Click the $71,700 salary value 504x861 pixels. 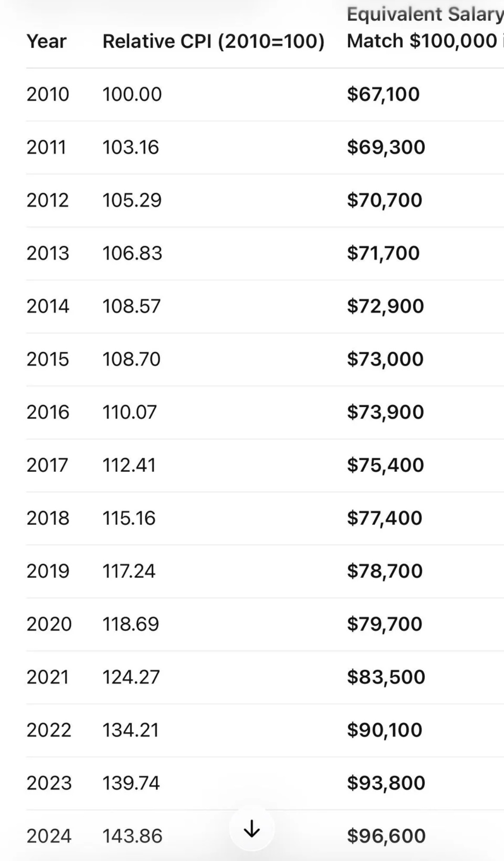(x=383, y=253)
